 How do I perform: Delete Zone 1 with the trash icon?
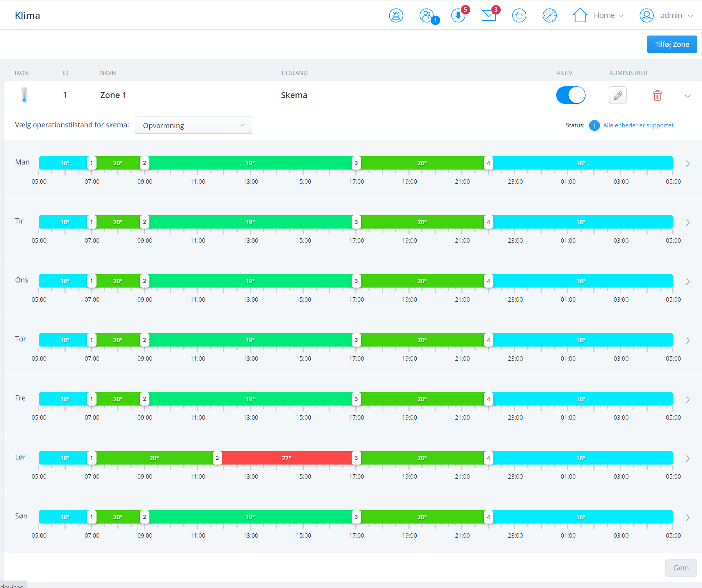657,95
